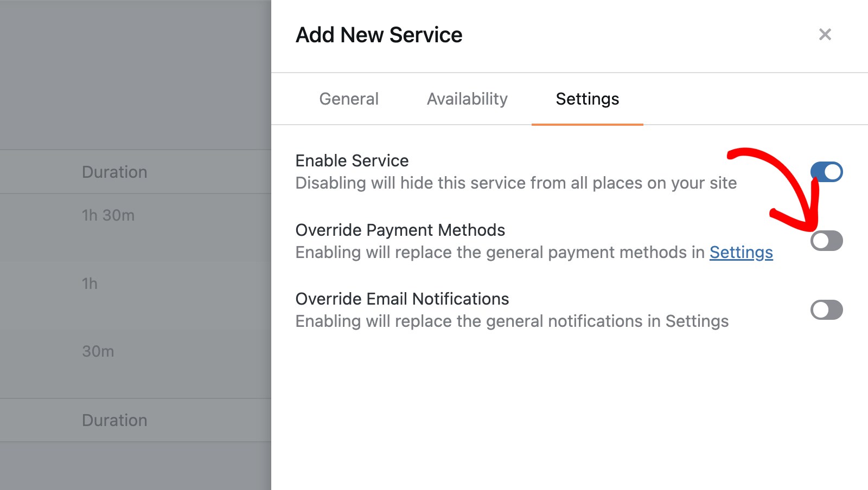Select the 1h 30m duration row

click(x=108, y=215)
